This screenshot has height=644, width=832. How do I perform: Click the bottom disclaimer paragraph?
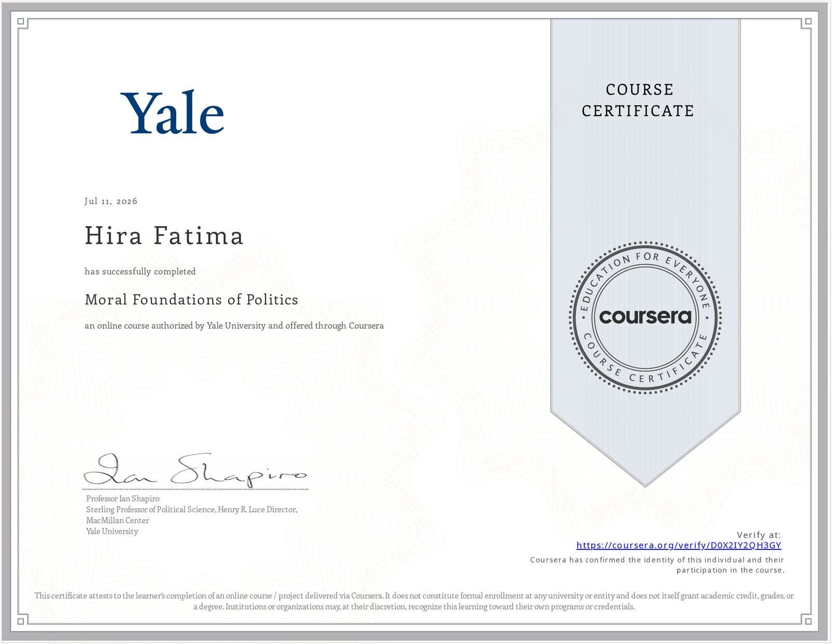tap(414, 601)
